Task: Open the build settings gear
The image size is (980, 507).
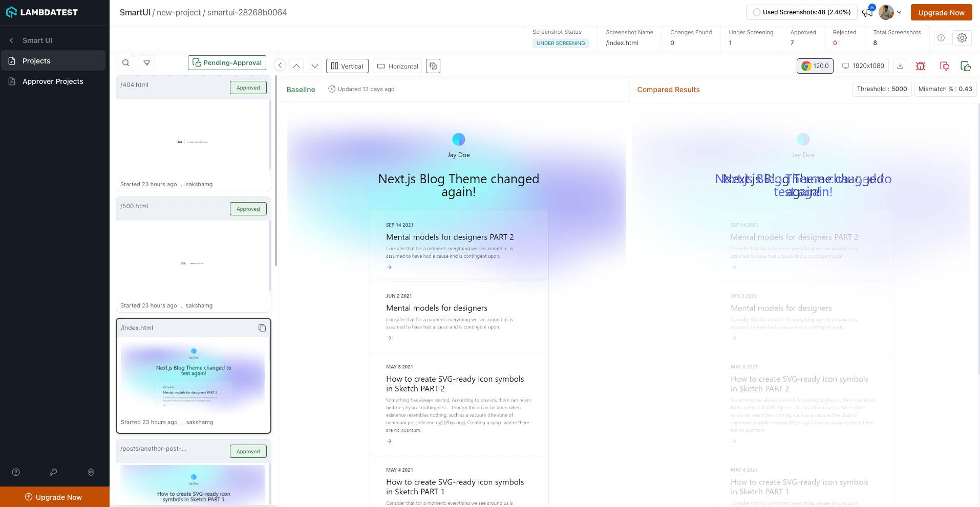Action: [962, 38]
